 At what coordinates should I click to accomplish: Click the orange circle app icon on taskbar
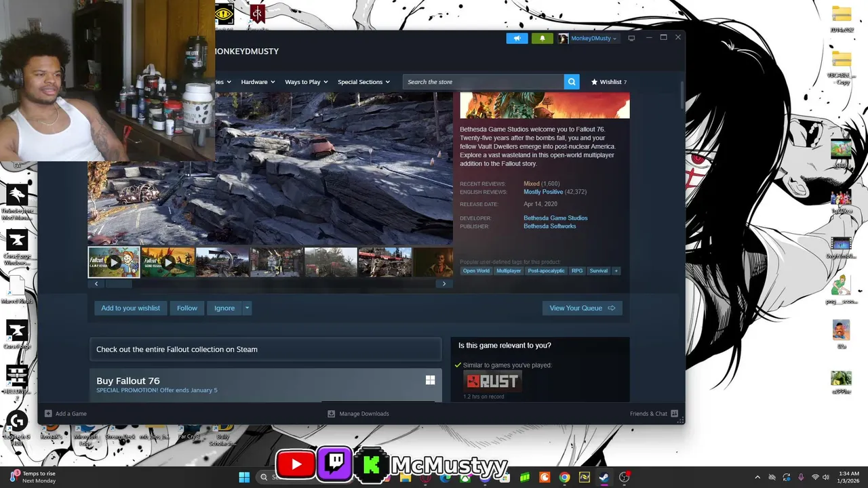coord(545,477)
